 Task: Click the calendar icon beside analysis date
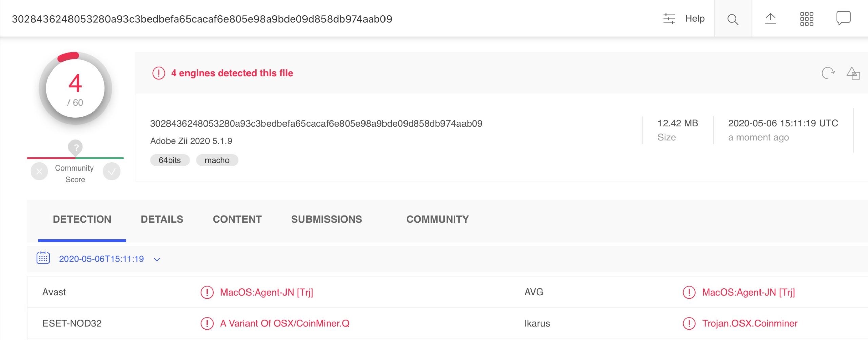click(x=43, y=258)
